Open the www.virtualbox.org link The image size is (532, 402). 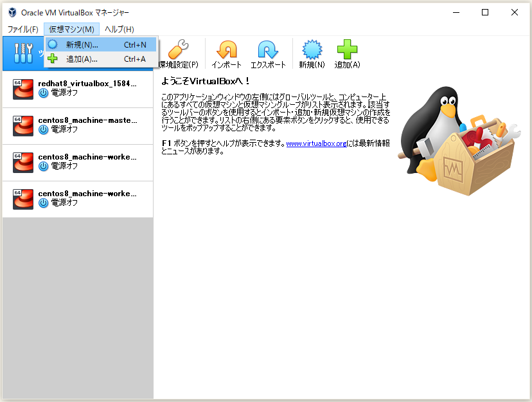click(316, 143)
